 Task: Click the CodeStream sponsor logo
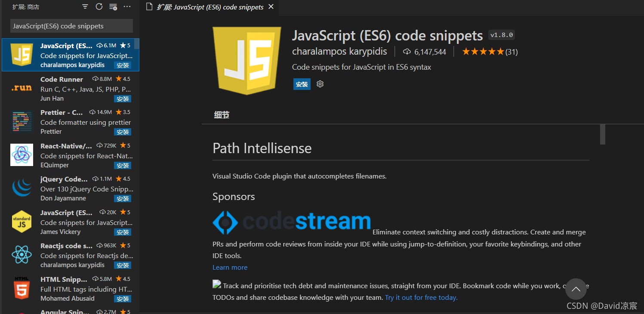pyautogui.click(x=292, y=222)
